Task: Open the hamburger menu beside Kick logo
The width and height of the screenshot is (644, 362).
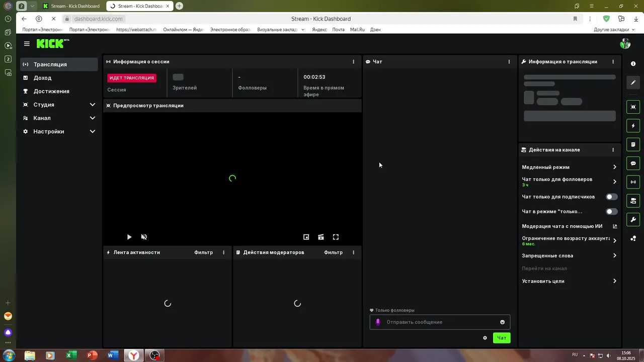Action: 27,44
